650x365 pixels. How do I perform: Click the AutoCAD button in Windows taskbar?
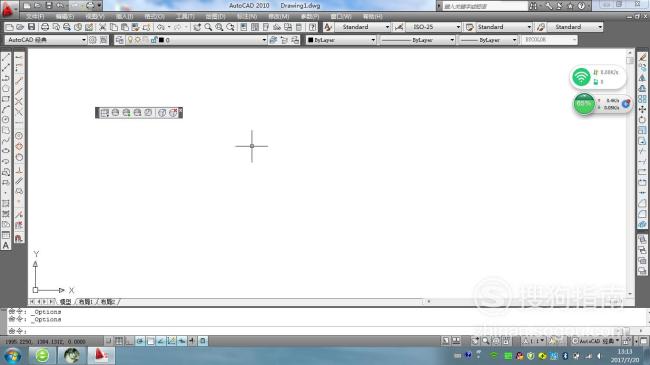coord(101,355)
